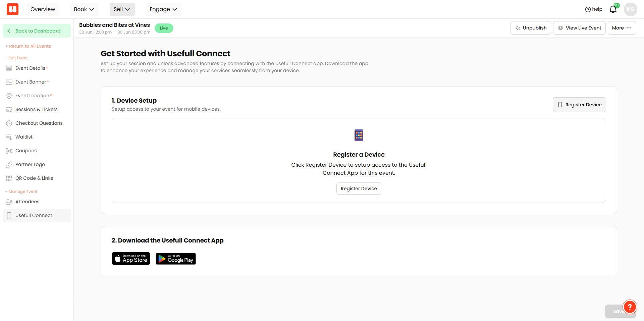Click the Usefull logo icon
The image size is (644, 321).
(12, 9)
